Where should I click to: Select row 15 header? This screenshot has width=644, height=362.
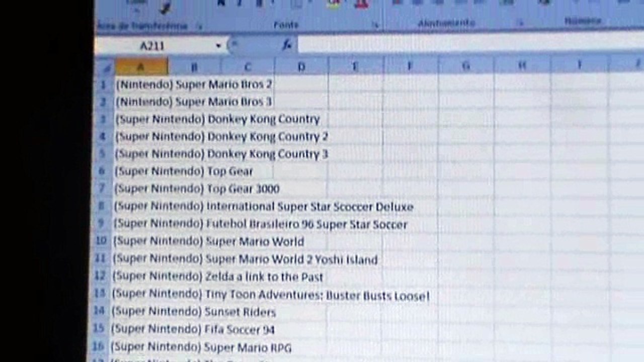99,329
